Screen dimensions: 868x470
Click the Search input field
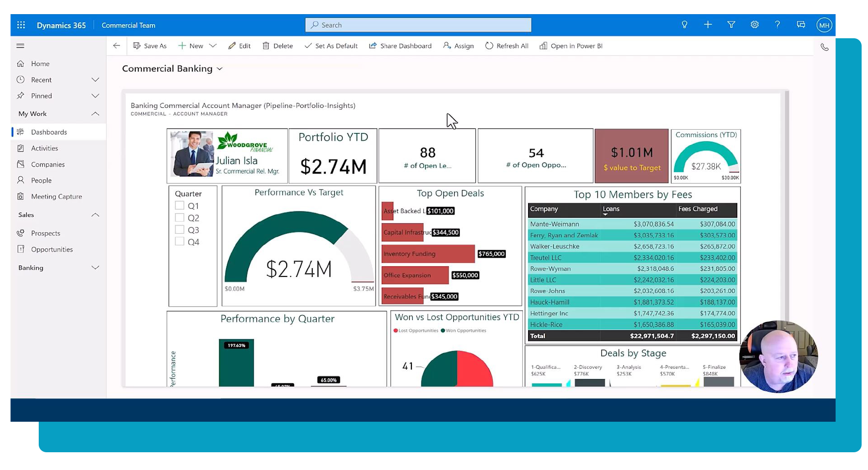(418, 25)
